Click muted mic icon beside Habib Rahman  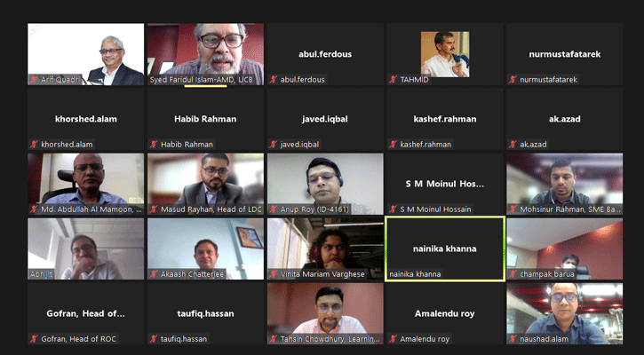(x=154, y=145)
